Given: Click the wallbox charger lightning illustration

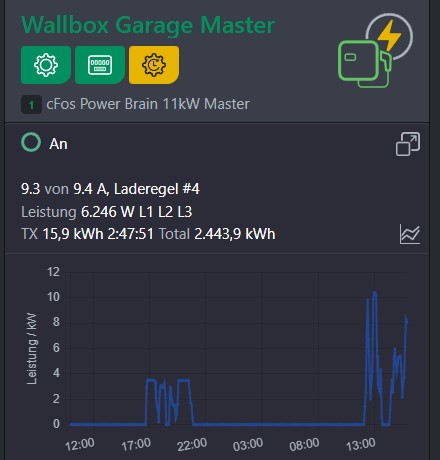Looking at the screenshot, I should 375,51.
